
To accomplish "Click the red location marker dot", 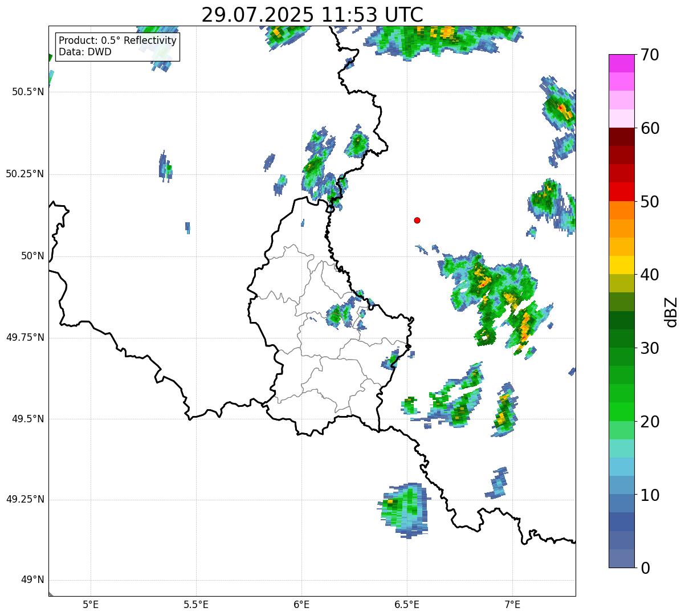I will (x=417, y=220).
